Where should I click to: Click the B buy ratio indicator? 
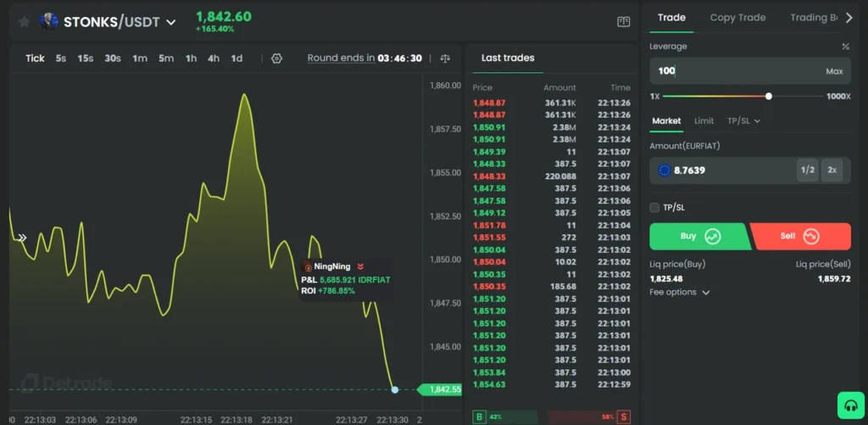click(480, 417)
